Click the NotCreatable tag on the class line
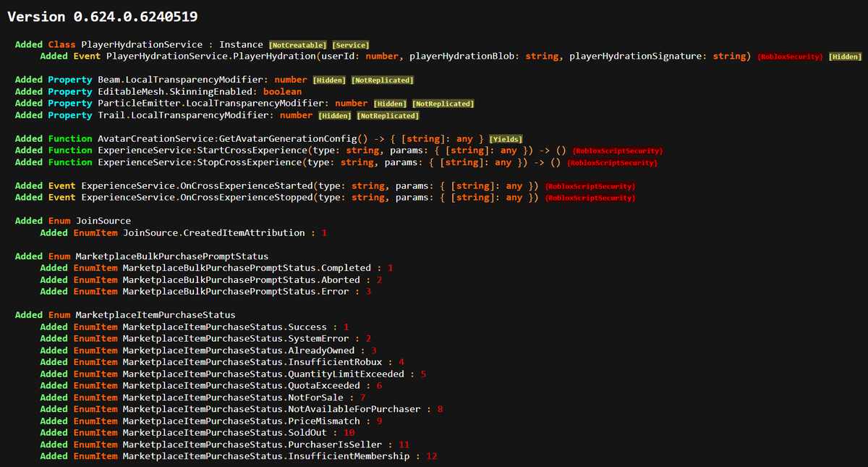The width and height of the screenshot is (868, 467). [298, 45]
